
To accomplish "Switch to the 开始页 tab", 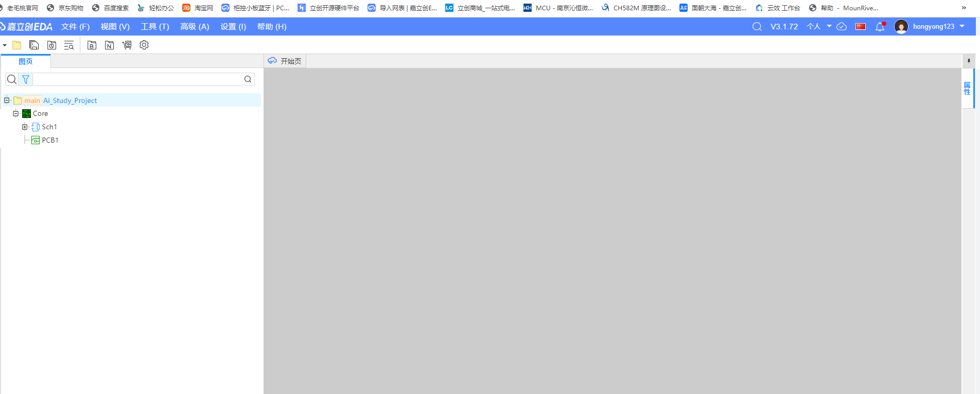I will point(285,61).
